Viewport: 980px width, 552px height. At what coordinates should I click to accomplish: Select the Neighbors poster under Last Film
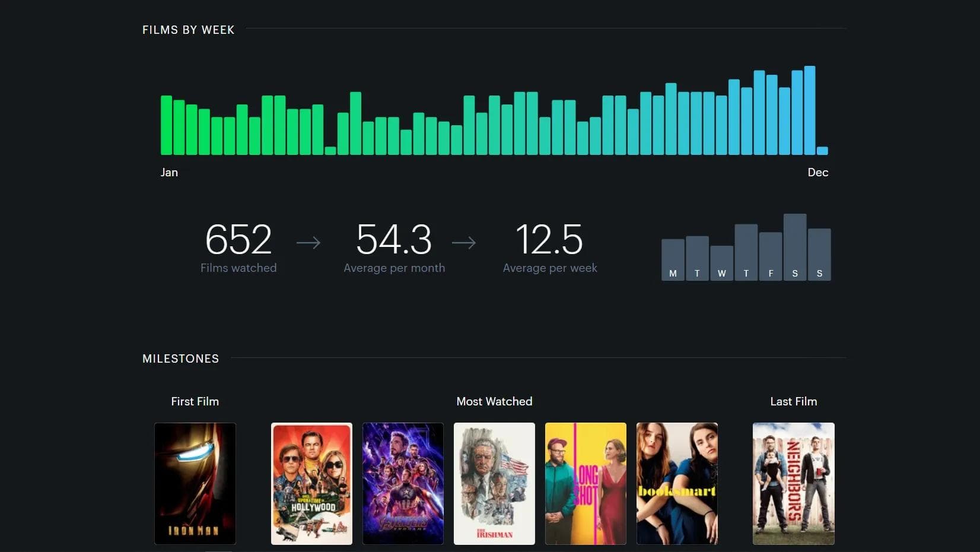[x=793, y=484]
